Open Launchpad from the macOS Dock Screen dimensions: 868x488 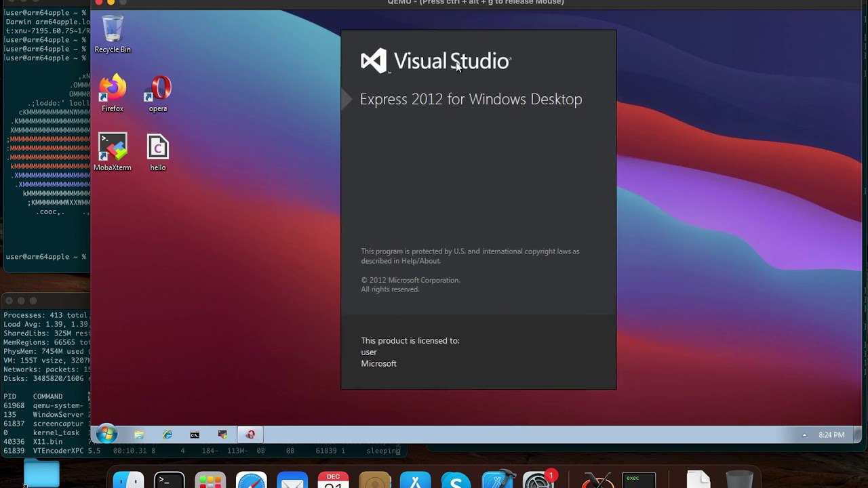[x=210, y=480]
